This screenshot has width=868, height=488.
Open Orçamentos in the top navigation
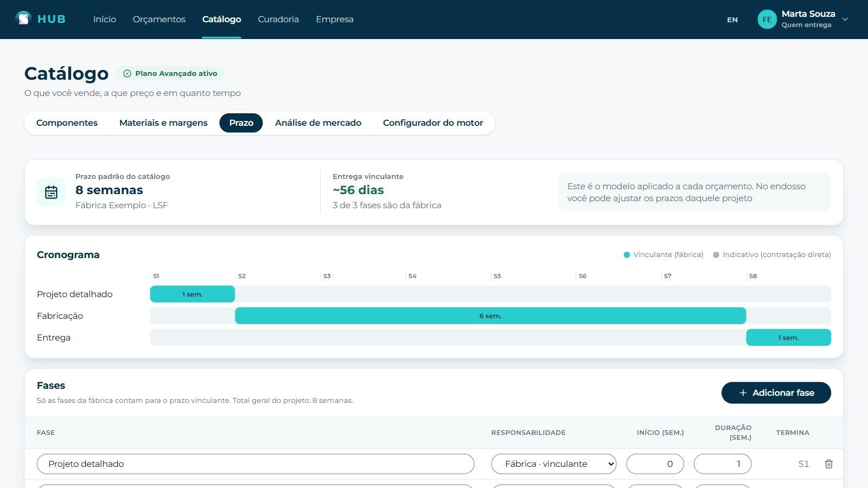click(159, 20)
